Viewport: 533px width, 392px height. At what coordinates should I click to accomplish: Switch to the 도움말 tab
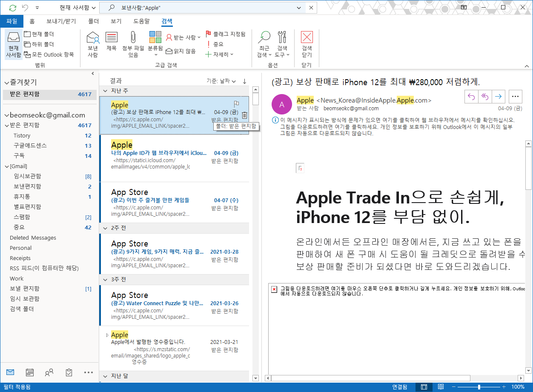(141, 21)
